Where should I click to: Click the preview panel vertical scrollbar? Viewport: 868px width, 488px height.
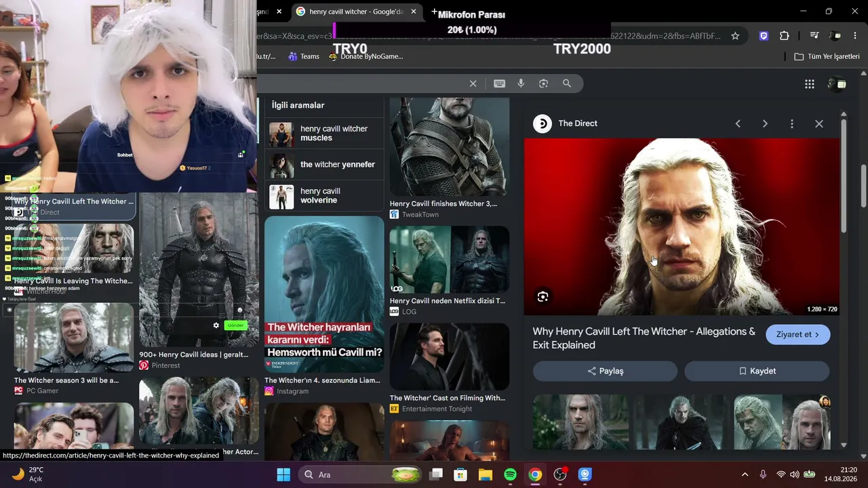844,176
